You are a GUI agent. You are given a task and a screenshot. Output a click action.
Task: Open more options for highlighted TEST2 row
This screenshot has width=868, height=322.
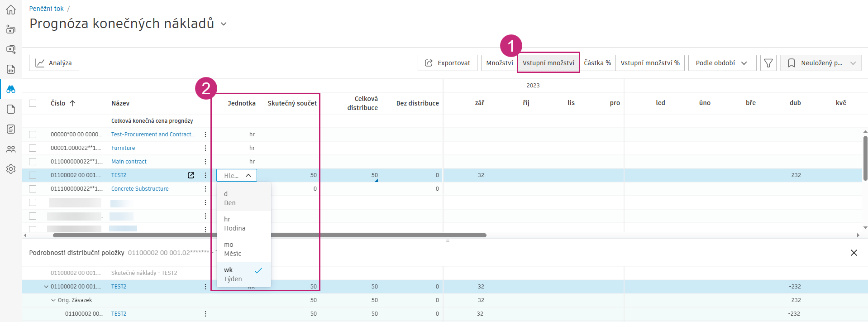pyautogui.click(x=205, y=175)
